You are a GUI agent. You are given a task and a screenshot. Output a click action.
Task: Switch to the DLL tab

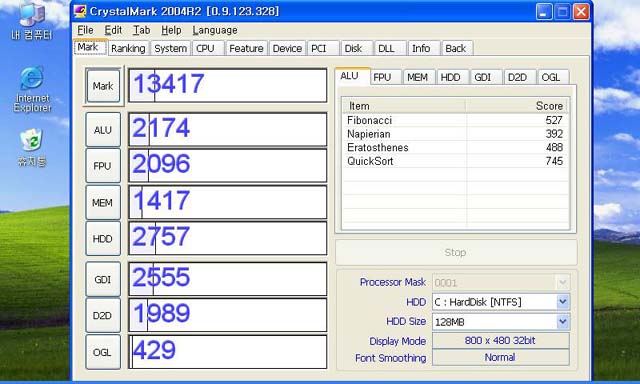tap(390, 49)
